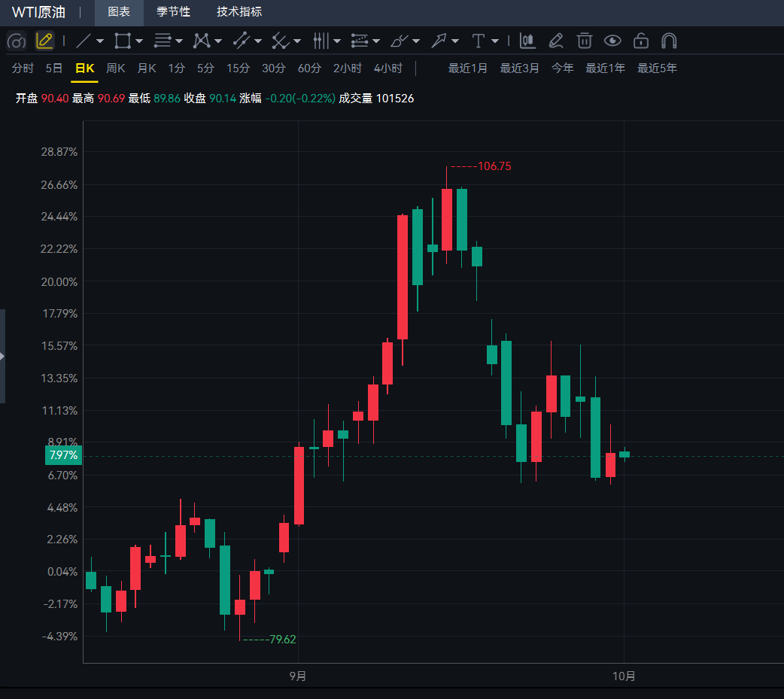Select the diagonal line with nodes tool
Image resolution: width=784 pixels, height=699 pixels.
click(x=241, y=41)
